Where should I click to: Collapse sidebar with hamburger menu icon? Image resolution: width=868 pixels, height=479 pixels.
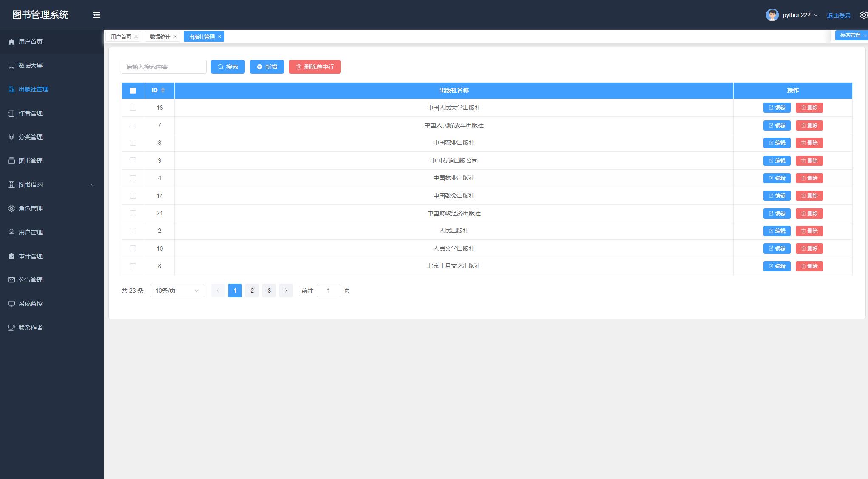tap(96, 15)
